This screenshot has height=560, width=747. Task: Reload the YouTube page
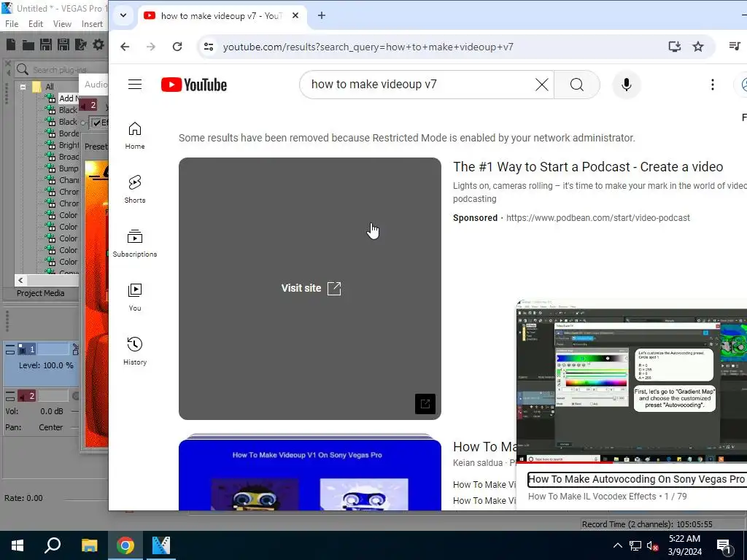tap(177, 47)
